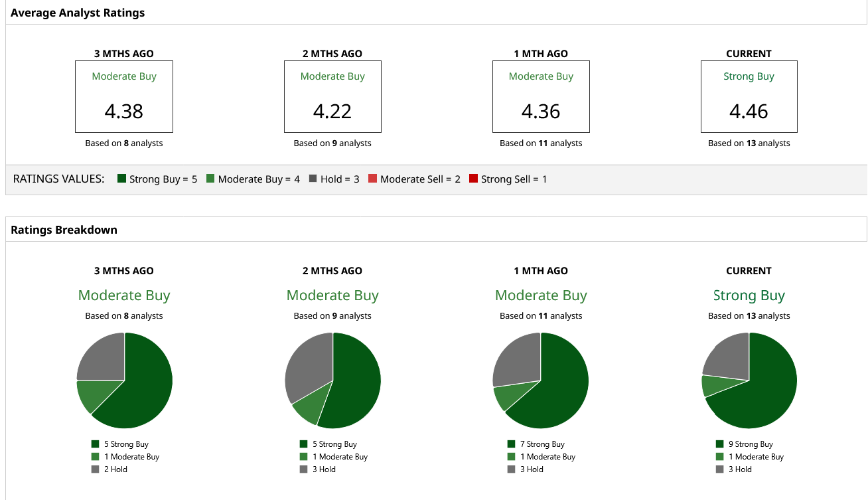Screen dimensions: 868x500
Task: Click the large Strong Buy heading above Current pie
Action: (749, 295)
